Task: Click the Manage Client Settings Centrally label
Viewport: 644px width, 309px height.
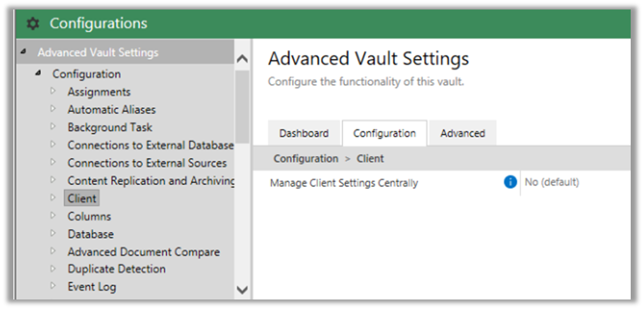Action: click(x=344, y=183)
